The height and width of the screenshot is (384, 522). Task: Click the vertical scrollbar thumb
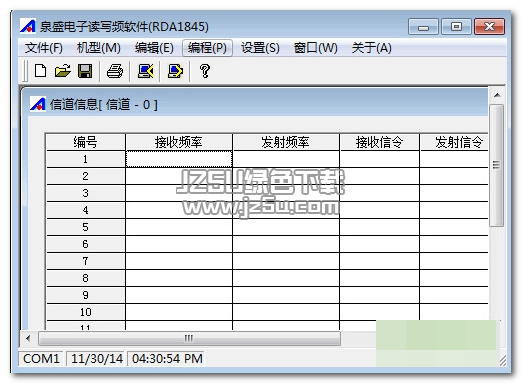coord(496,165)
